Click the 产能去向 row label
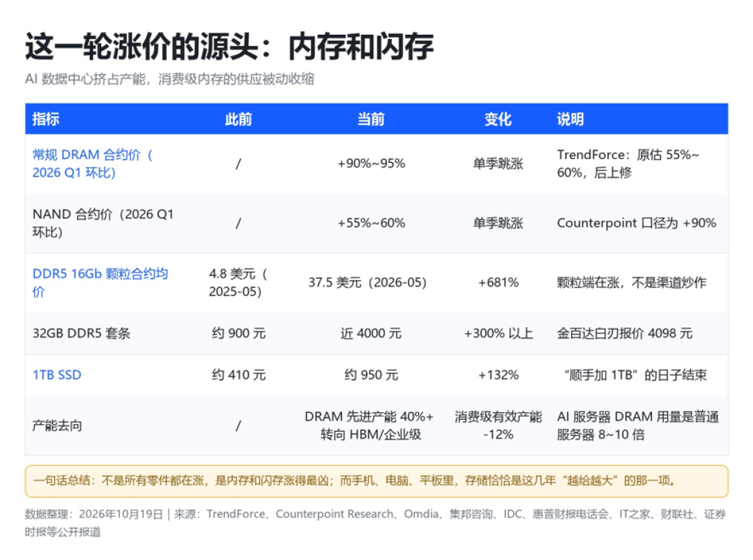This screenshot has width=753, height=560. (x=57, y=425)
